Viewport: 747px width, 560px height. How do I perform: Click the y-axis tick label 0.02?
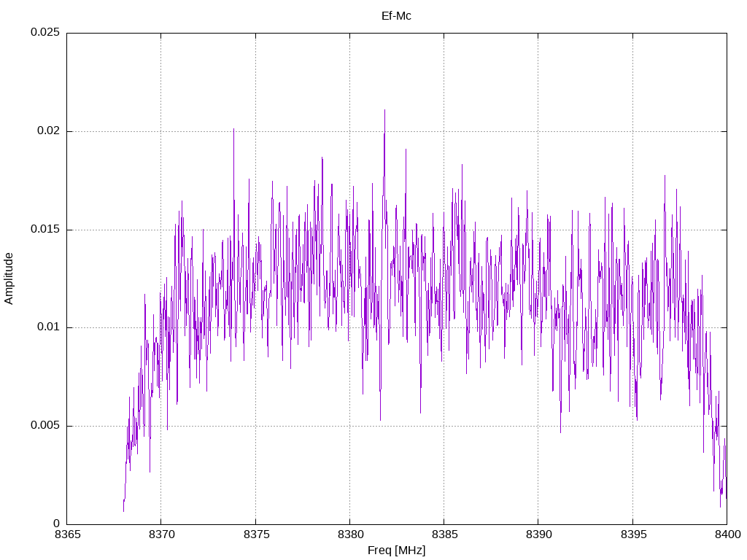(x=49, y=131)
